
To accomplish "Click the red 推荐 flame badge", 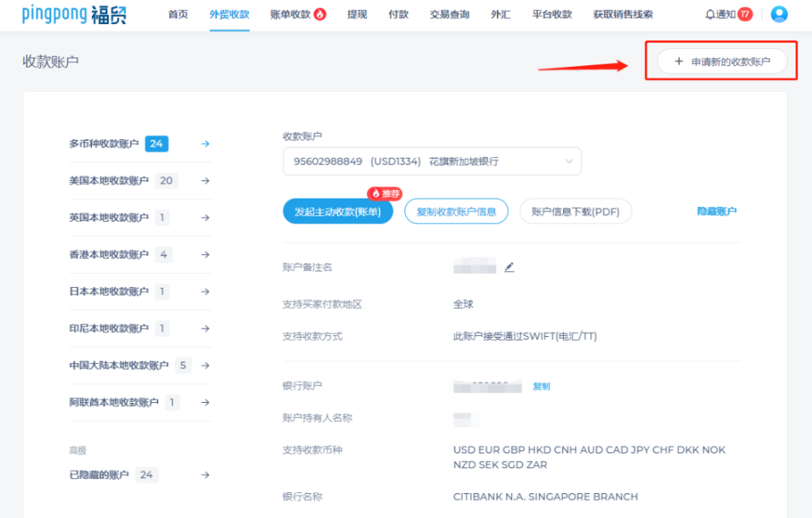I will (386, 194).
